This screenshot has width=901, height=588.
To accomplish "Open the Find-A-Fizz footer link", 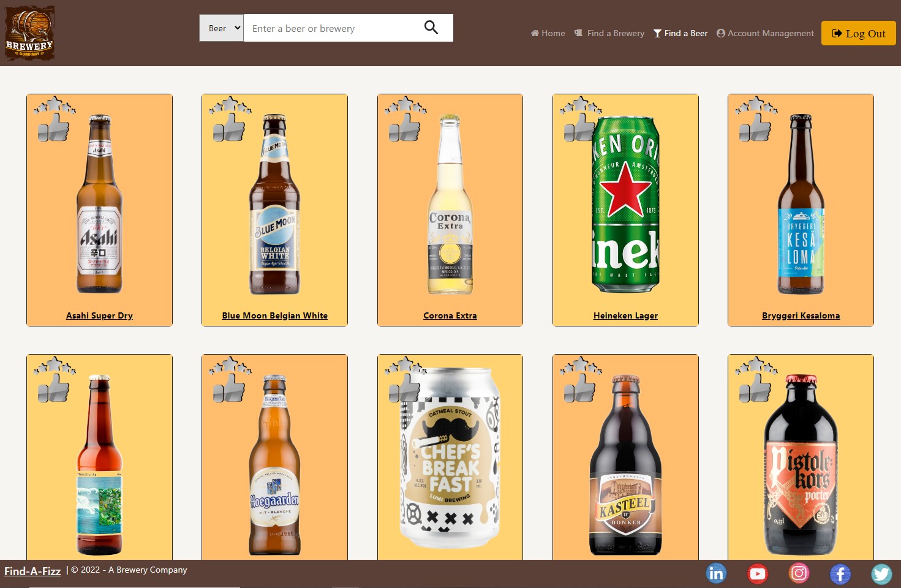I will coord(32,571).
